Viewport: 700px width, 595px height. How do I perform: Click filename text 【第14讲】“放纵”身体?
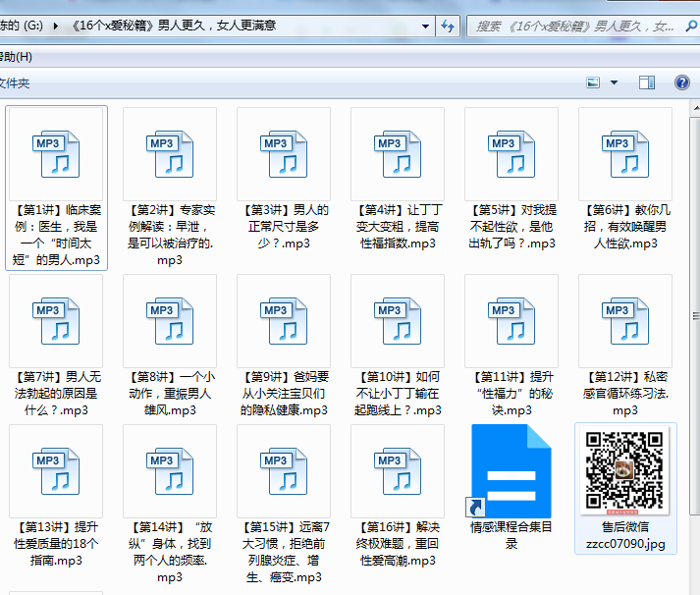click(170, 552)
